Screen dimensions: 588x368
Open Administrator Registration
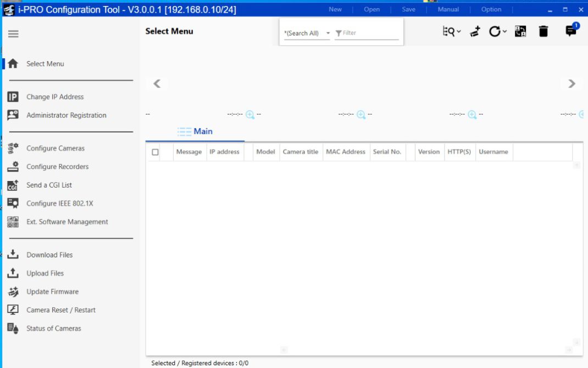[x=66, y=115]
